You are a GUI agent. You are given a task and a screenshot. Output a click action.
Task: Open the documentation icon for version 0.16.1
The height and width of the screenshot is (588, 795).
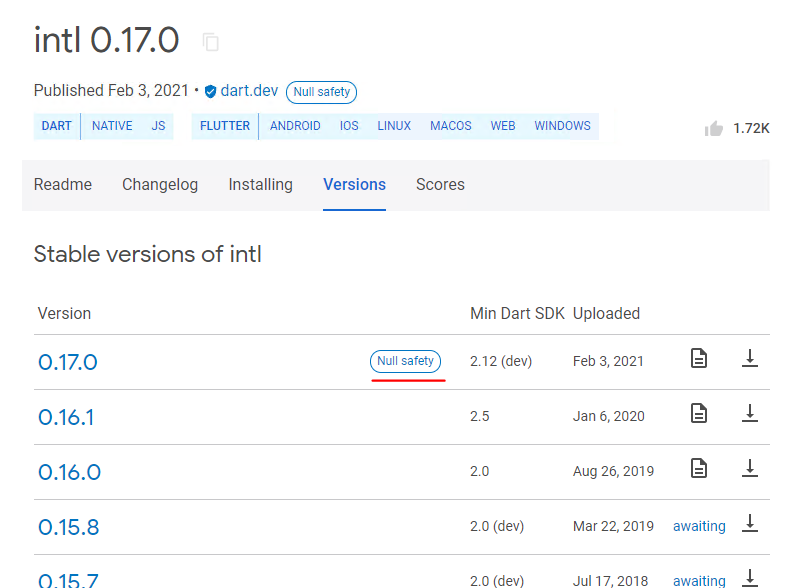click(x=699, y=413)
